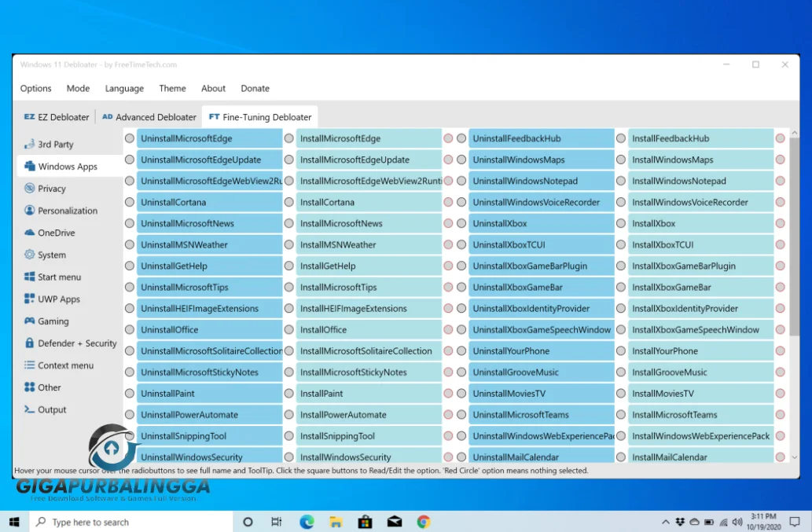Open the Options menu
The height and width of the screenshot is (532, 812).
coord(35,88)
